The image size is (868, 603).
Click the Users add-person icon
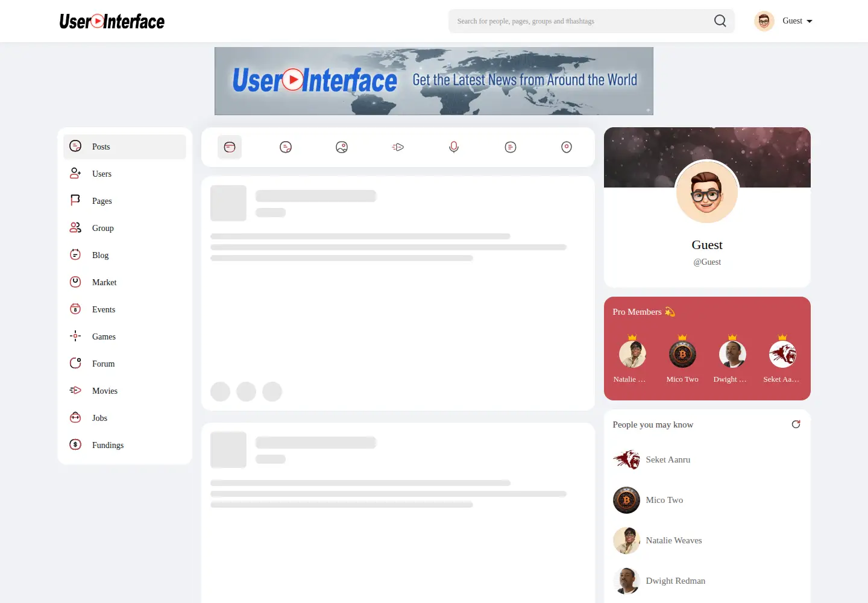point(75,173)
